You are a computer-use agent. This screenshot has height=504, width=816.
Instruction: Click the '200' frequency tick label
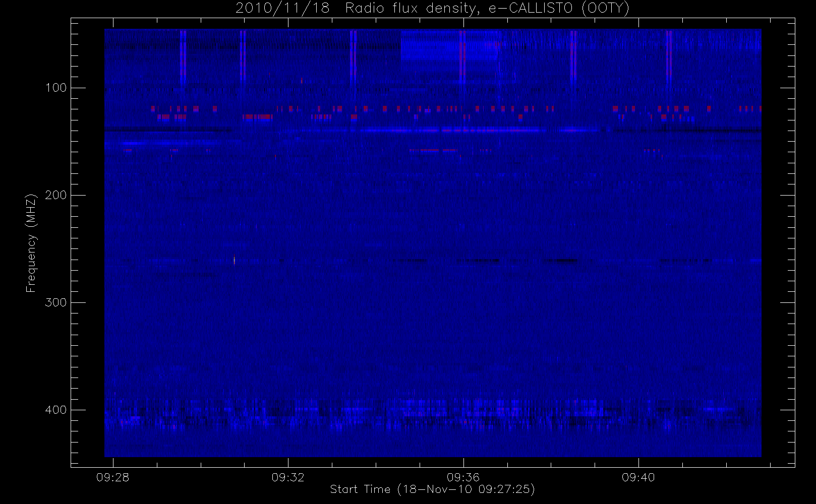56,195
